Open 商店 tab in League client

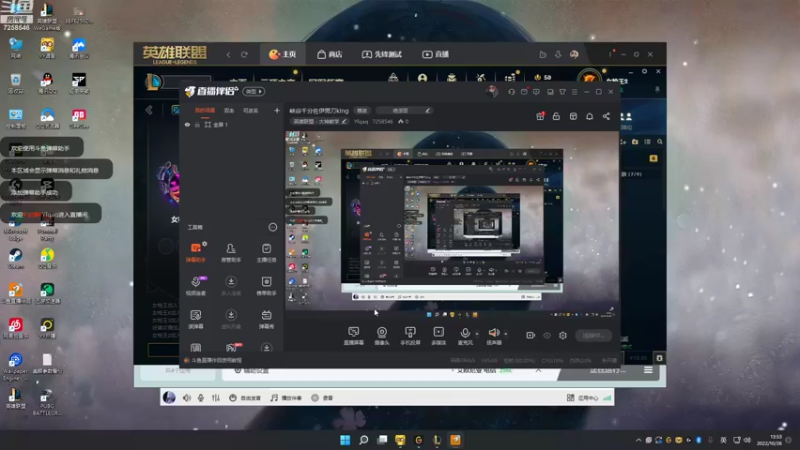(329, 54)
